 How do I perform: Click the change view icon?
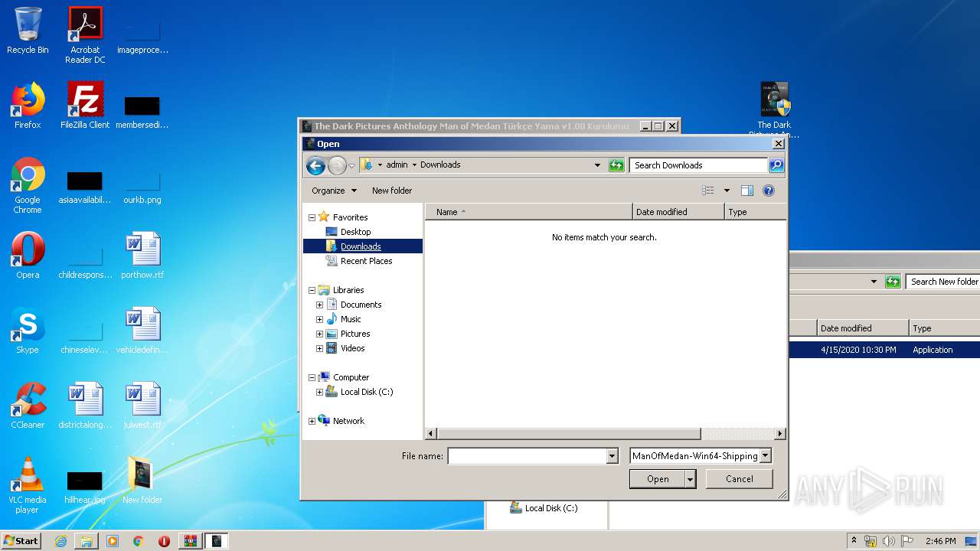(708, 191)
